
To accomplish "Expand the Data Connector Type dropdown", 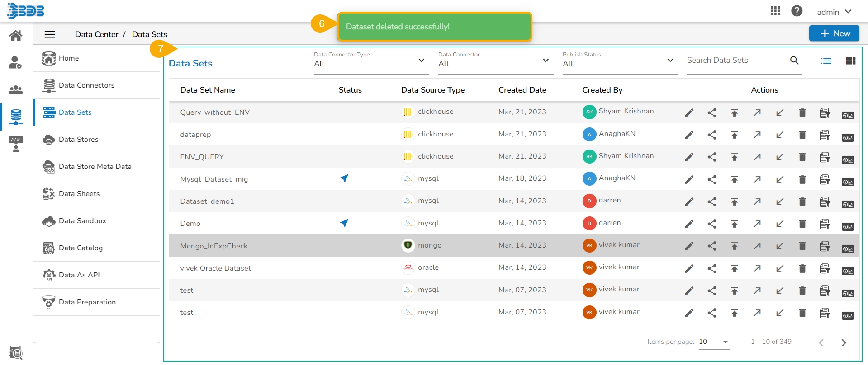I will click(x=371, y=61).
